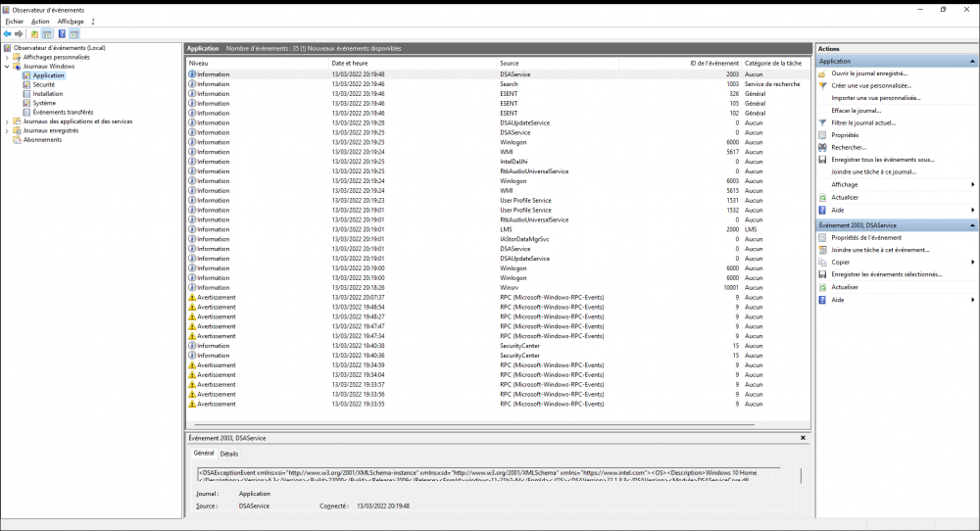This screenshot has height=531, width=980.
Task: Click 'Copier' in event actions
Action: click(x=840, y=263)
